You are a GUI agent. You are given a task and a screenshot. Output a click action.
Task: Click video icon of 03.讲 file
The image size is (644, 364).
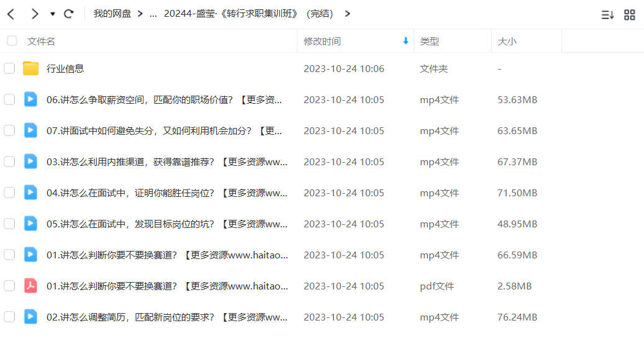coord(30,162)
